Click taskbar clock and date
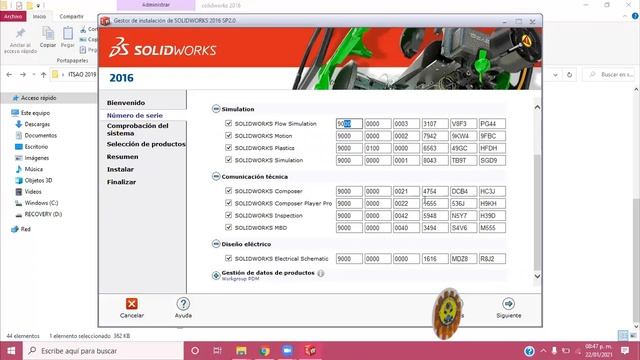Viewport: 640px width, 360px height. (598, 351)
